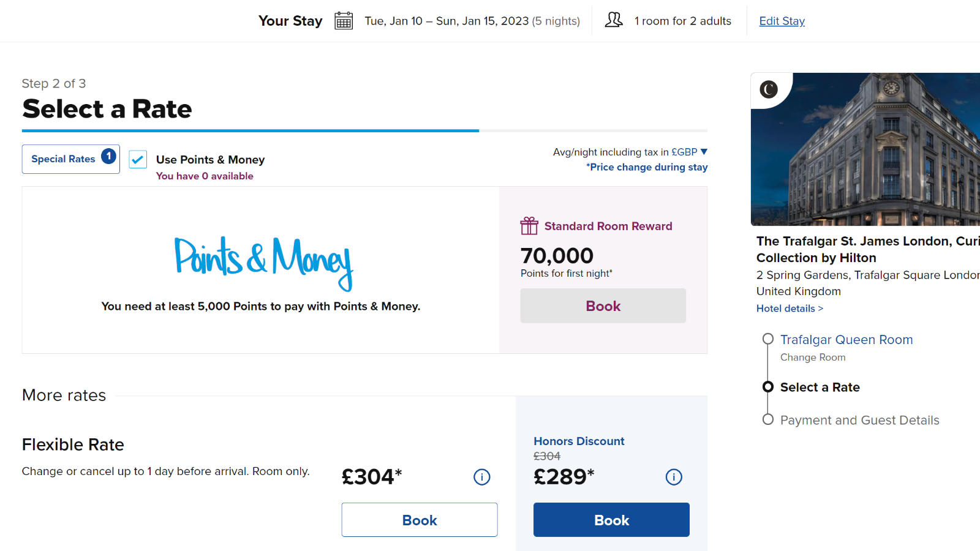Go to Trafalgar Queen Room step
Image resolution: width=980 pixels, height=551 pixels.
(846, 340)
